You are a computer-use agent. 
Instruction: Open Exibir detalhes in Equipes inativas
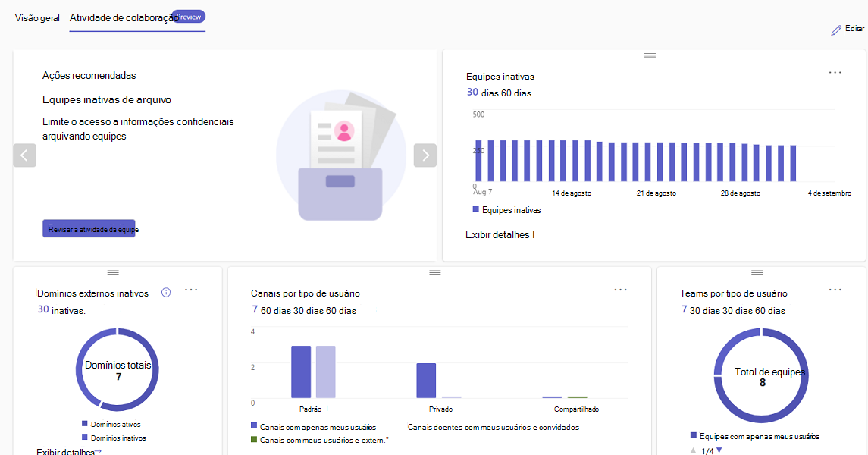tap(500, 234)
